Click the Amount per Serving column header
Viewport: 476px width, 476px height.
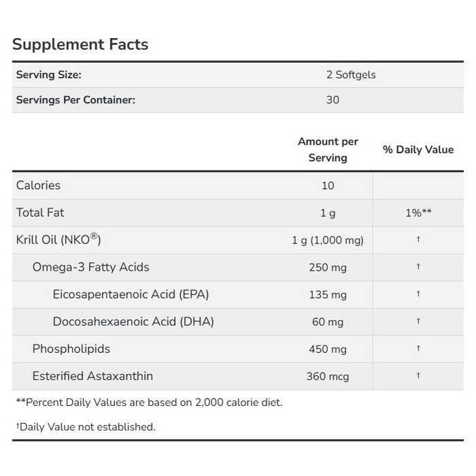pos(328,150)
